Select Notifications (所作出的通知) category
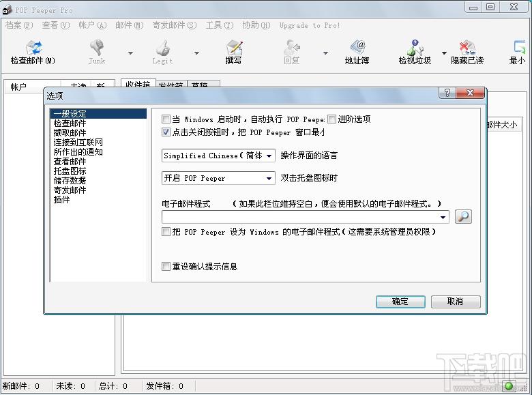532x395 pixels. coord(78,151)
